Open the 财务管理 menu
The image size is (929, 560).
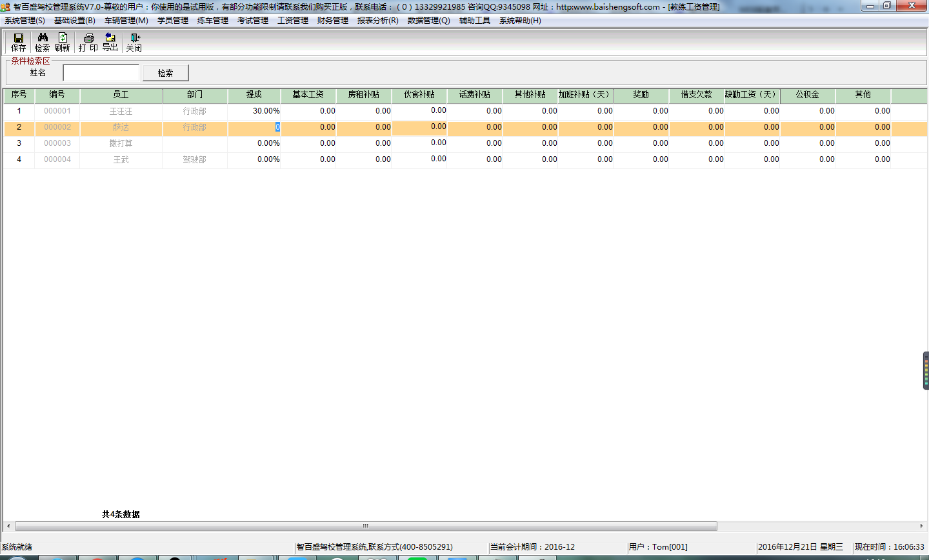[333, 21]
